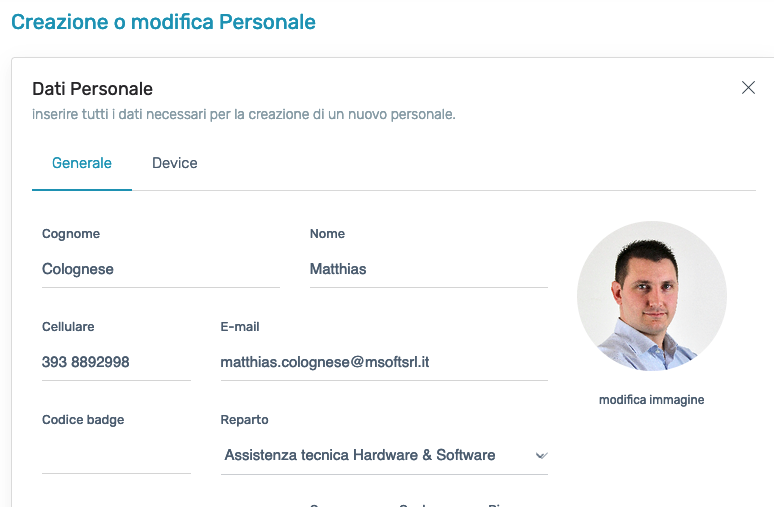Screen dimensions: 774x507
Task: Open the Assistenza tecnica Hardware & Software selector
Action: coord(384,455)
